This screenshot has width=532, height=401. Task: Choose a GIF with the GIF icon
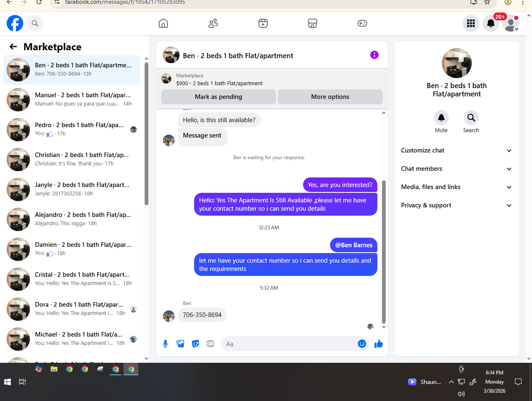pyautogui.click(x=210, y=344)
